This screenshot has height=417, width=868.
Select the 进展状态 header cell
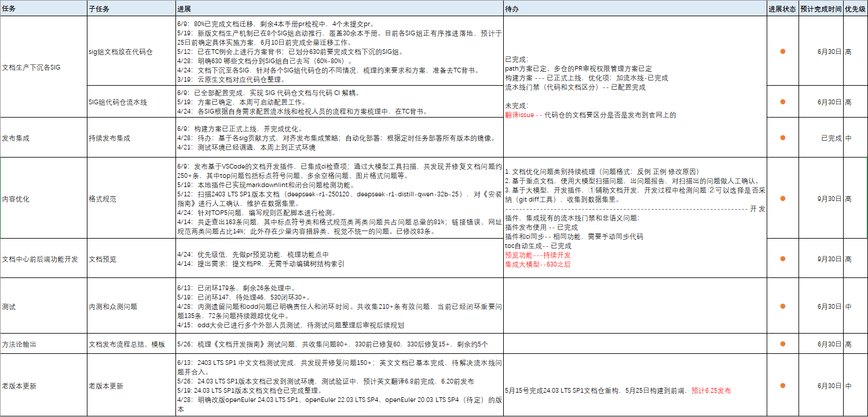click(x=782, y=9)
